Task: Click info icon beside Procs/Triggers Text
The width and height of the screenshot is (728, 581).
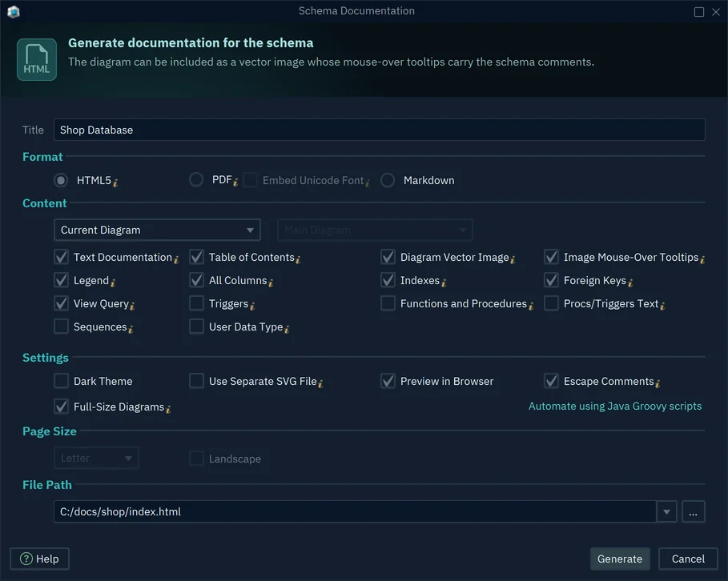Action: pos(662,306)
